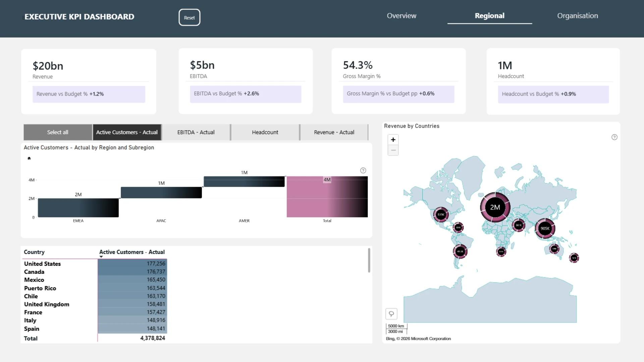644x362 pixels.
Task: Sort table by Country column header
Action: click(x=34, y=252)
